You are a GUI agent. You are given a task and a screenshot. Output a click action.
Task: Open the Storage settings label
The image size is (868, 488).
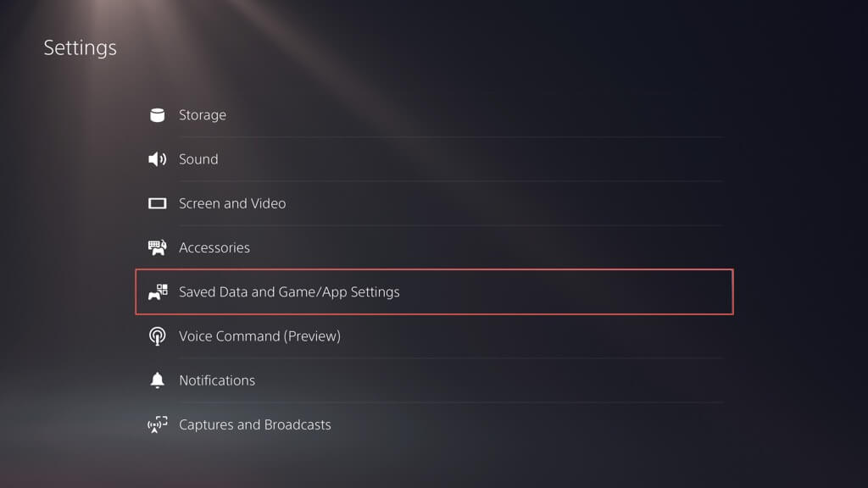click(203, 115)
